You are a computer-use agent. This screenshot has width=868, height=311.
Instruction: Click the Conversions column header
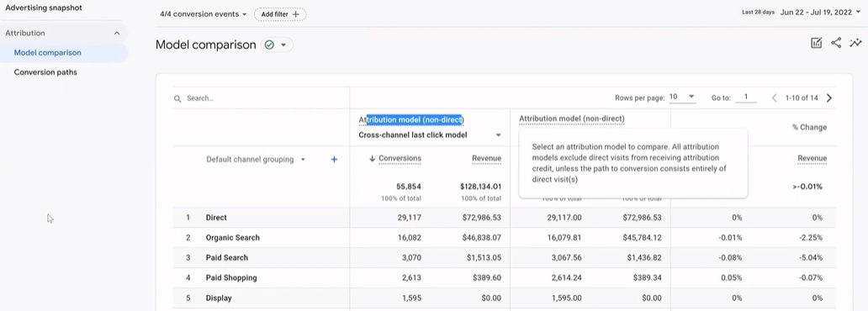[x=400, y=159]
